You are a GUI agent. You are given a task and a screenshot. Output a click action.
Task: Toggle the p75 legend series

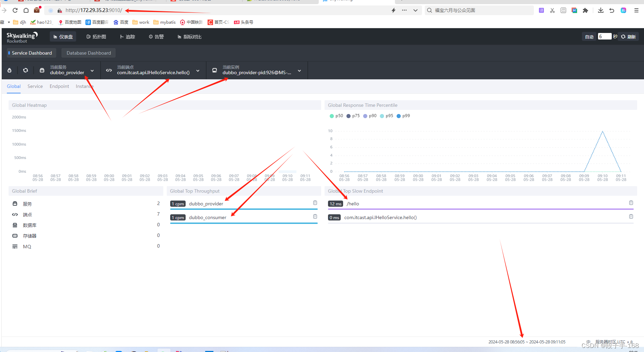point(353,116)
